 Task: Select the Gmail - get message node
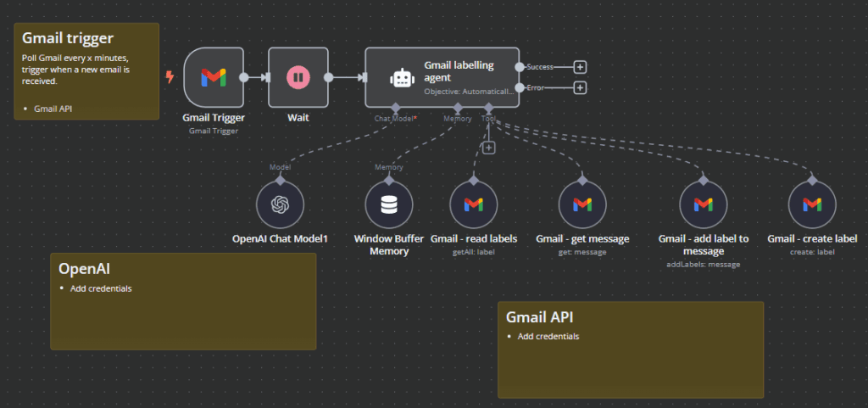point(581,204)
